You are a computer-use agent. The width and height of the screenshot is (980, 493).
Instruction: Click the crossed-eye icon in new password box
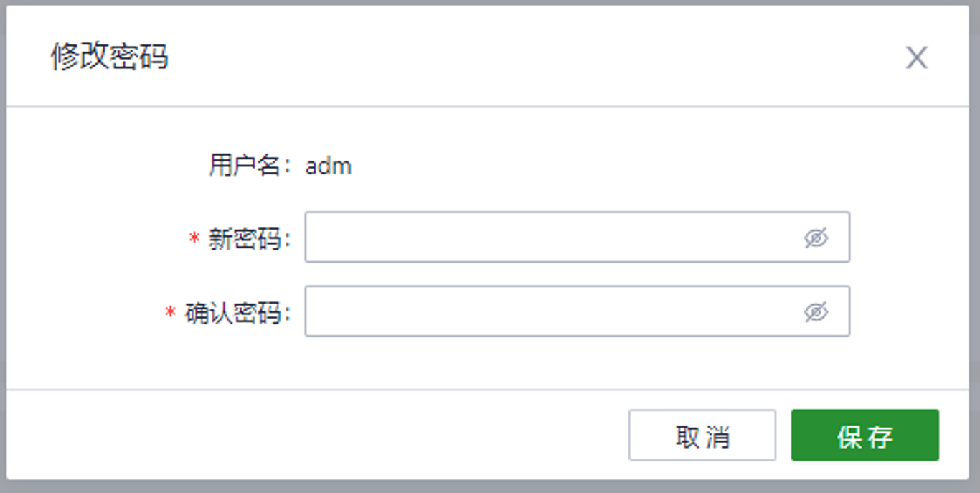coord(816,238)
